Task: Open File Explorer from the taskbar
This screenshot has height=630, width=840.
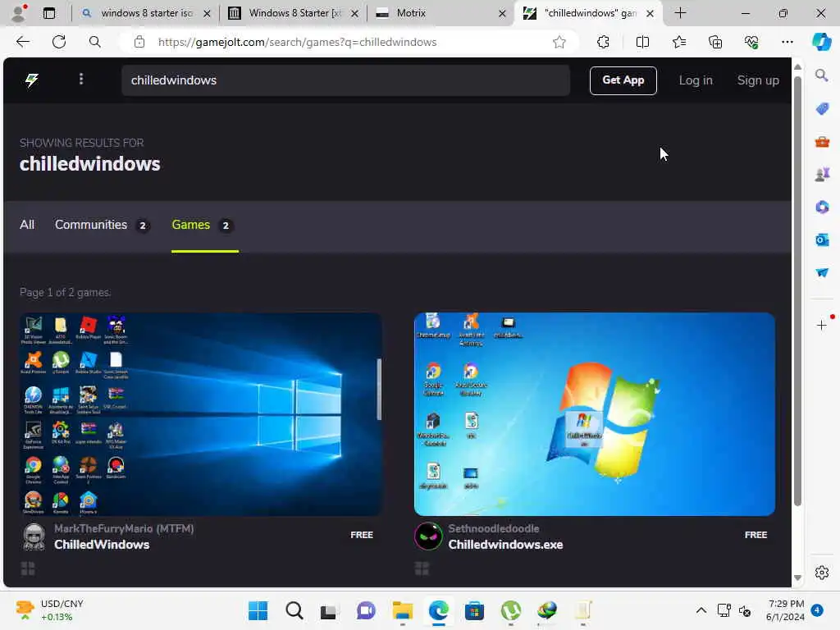Action: coord(402,610)
